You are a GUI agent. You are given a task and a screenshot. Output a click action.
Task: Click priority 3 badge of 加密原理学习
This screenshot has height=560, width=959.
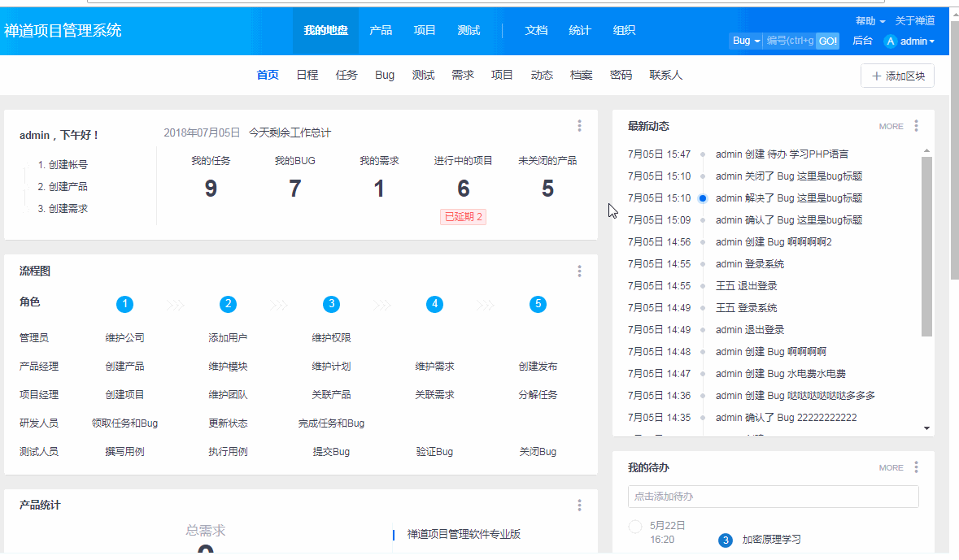point(726,540)
